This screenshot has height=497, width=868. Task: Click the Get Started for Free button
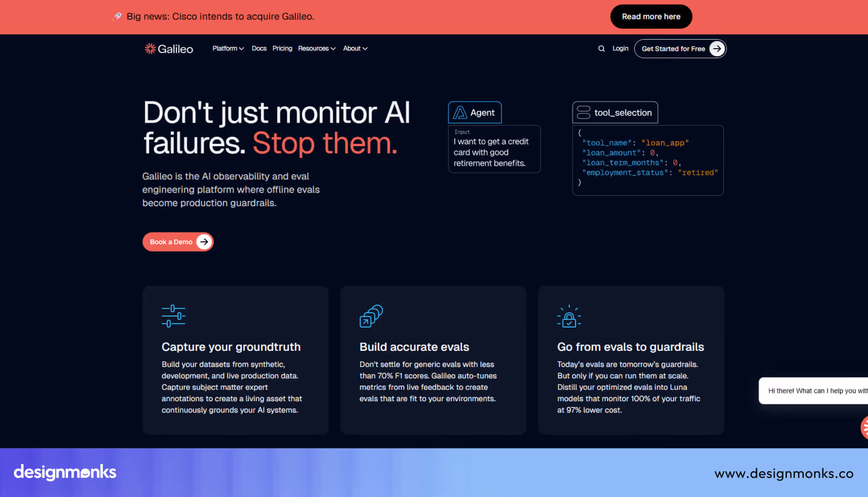click(680, 49)
